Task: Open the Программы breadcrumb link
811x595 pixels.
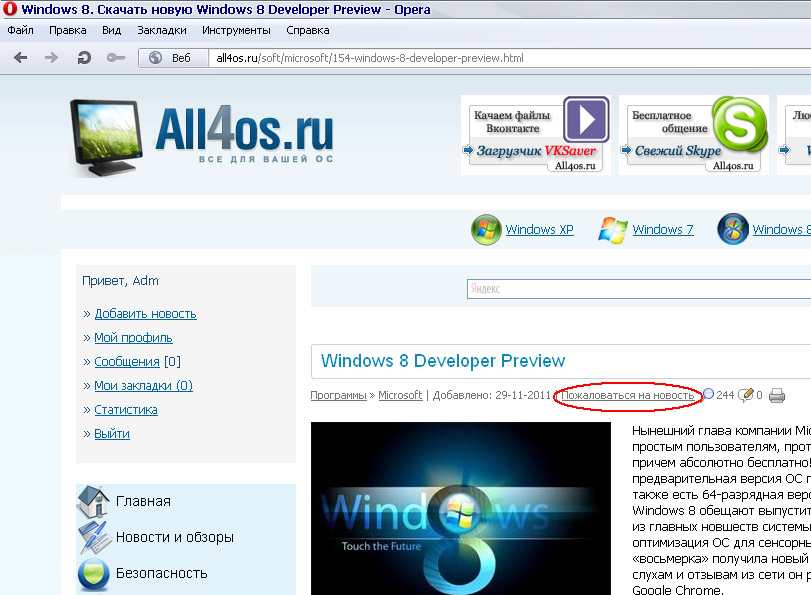Action: (x=338, y=395)
